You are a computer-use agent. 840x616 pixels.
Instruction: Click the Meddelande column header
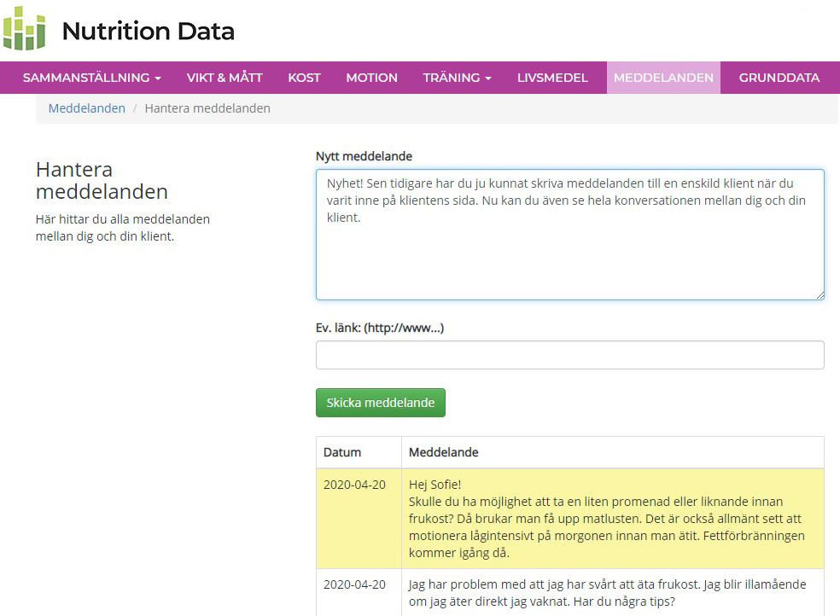444,452
